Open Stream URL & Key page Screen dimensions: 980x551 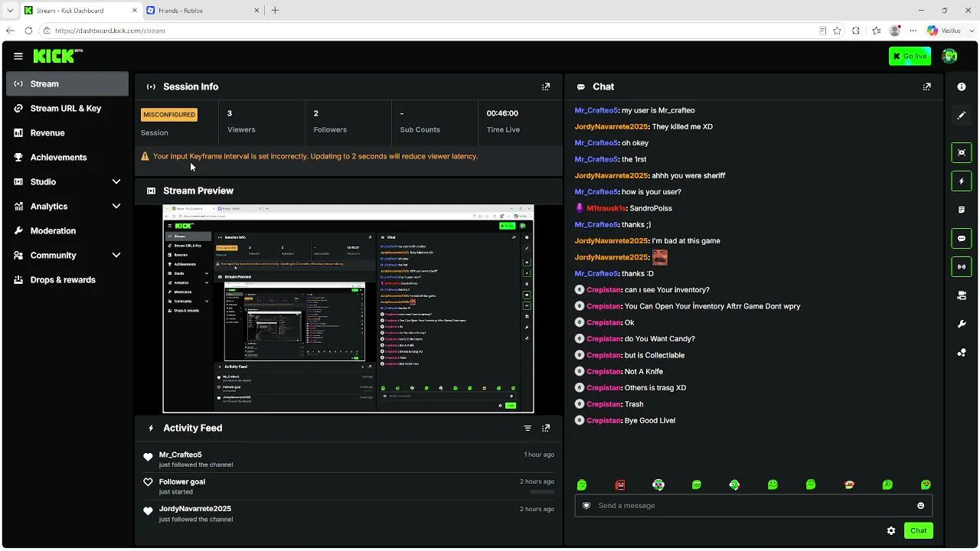pyautogui.click(x=67, y=109)
